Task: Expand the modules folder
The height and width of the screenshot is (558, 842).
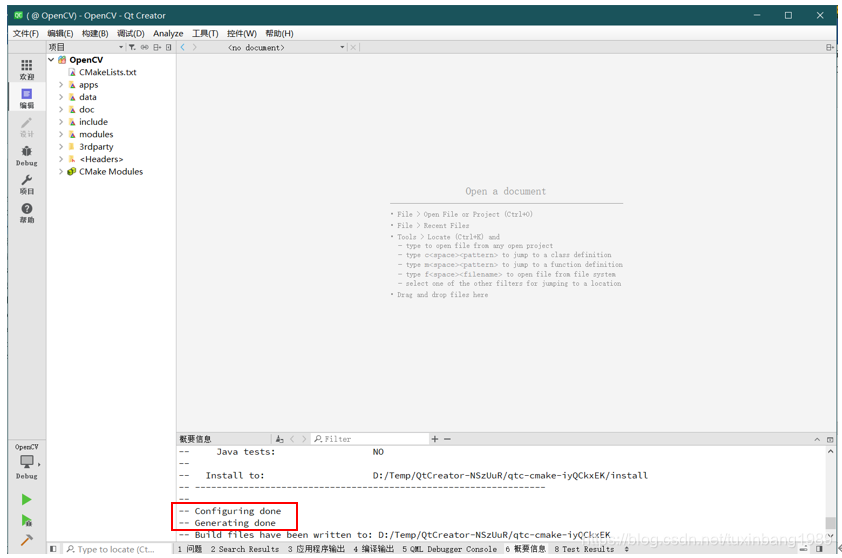Action: [61, 134]
